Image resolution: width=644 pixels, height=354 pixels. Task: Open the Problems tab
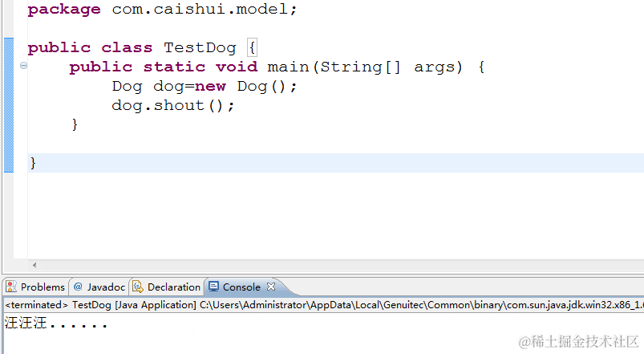coord(35,287)
